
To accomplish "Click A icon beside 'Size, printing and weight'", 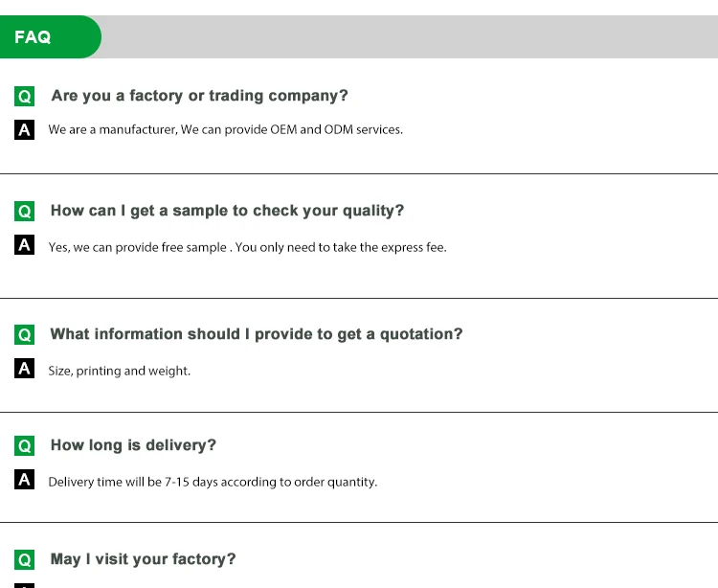I will (x=25, y=369).
